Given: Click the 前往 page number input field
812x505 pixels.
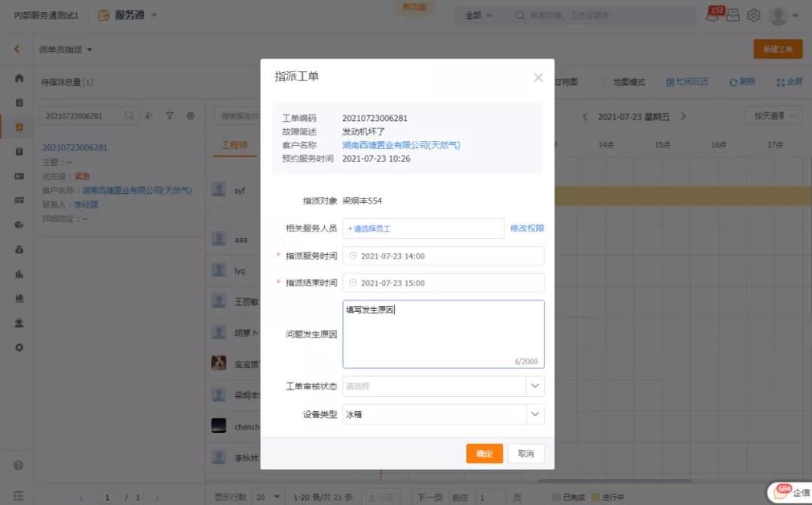Looking at the screenshot, I should click(x=490, y=497).
